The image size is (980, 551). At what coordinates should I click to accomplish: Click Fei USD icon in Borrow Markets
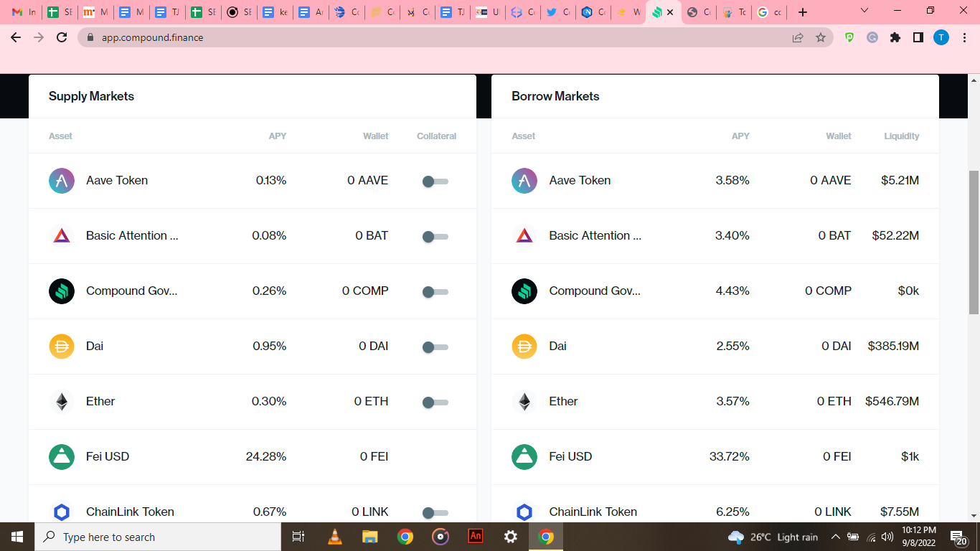tap(524, 457)
